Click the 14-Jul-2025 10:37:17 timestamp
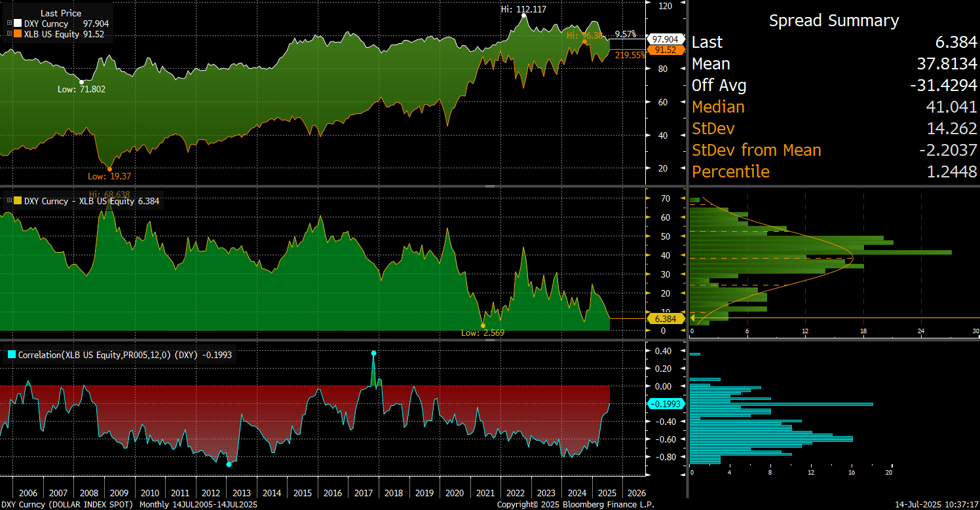The height and width of the screenshot is (510, 980). pos(935,505)
